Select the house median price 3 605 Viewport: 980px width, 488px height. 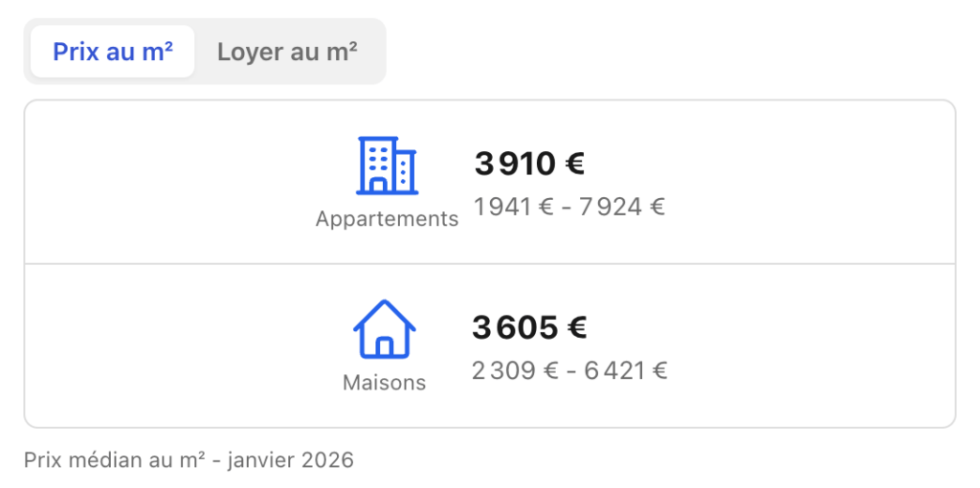[515, 328]
